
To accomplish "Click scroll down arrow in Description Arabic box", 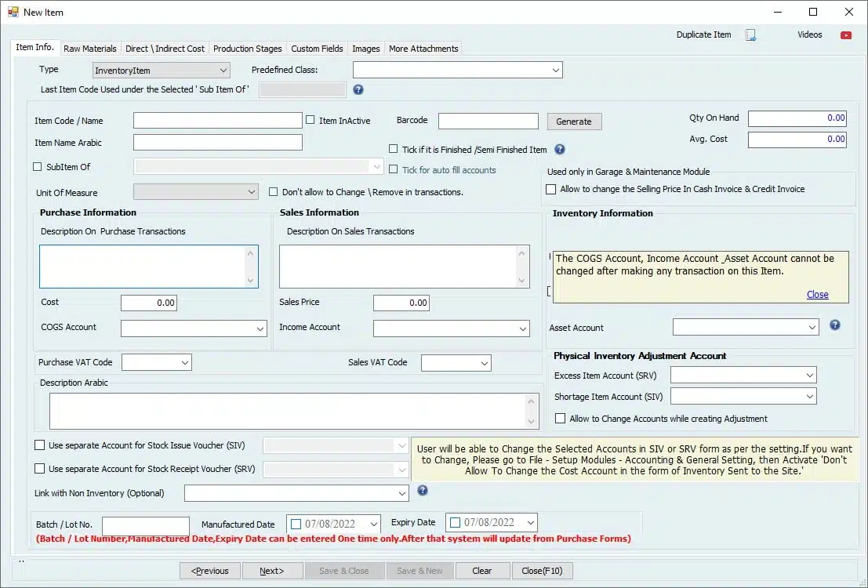I will pyautogui.click(x=531, y=421).
